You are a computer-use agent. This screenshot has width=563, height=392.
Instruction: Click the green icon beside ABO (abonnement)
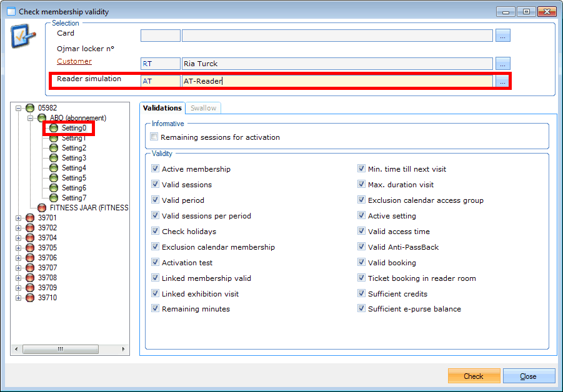(42, 118)
